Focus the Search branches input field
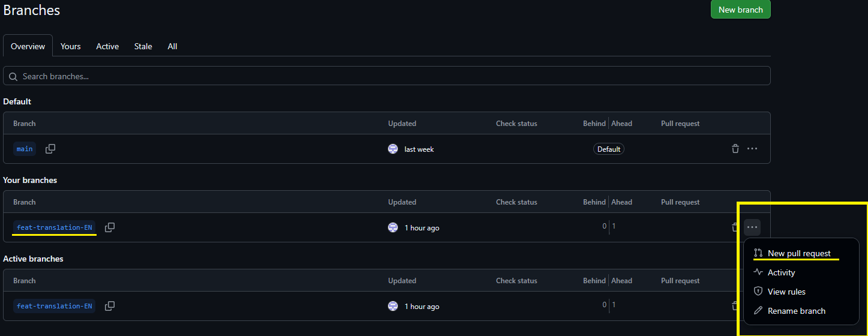The width and height of the screenshot is (868, 336). pyautogui.click(x=386, y=76)
